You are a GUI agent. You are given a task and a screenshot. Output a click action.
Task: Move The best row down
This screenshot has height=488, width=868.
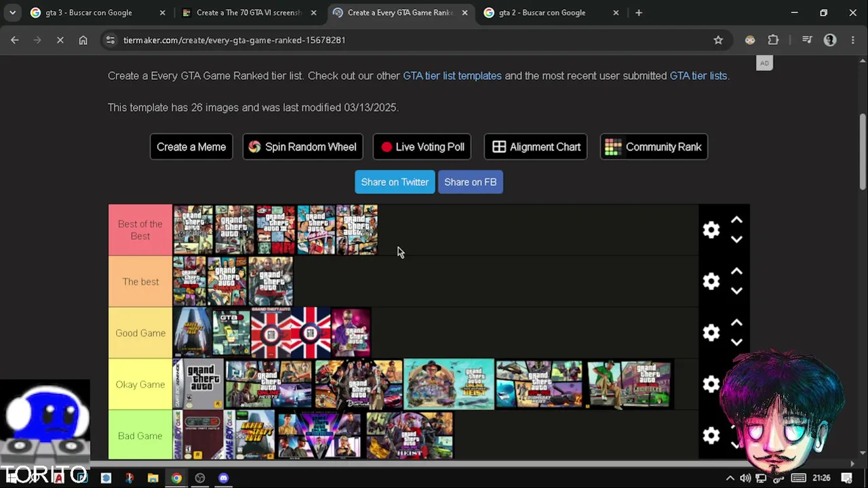(736, 291)
